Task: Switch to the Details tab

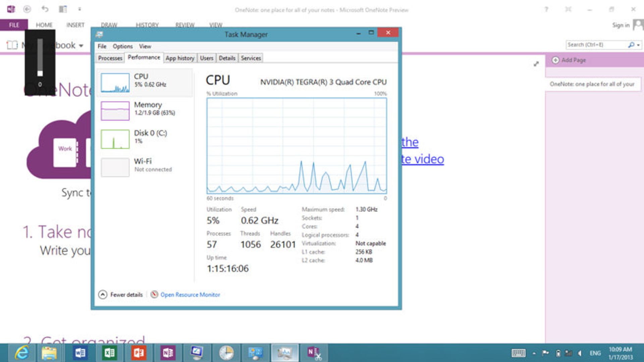Action: click(227, 58)
